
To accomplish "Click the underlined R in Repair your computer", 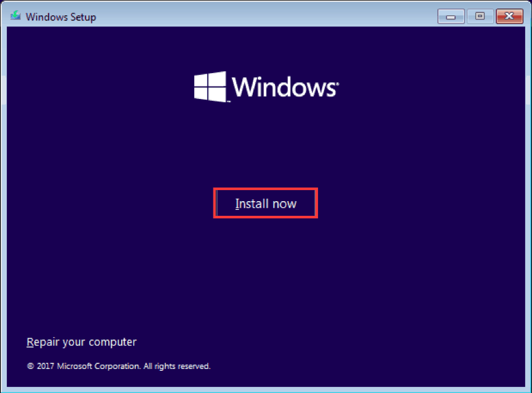I will point(31,342).
